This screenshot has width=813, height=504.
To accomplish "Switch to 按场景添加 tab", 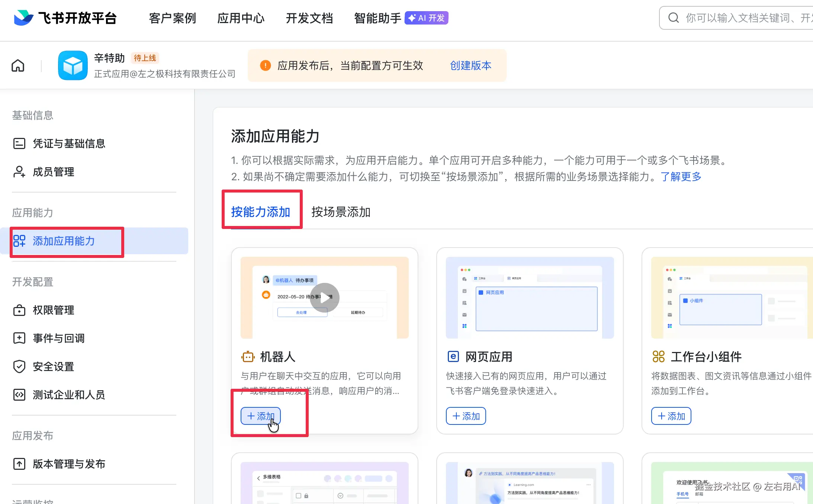I will pyautogui.click(x=341, y=212).
